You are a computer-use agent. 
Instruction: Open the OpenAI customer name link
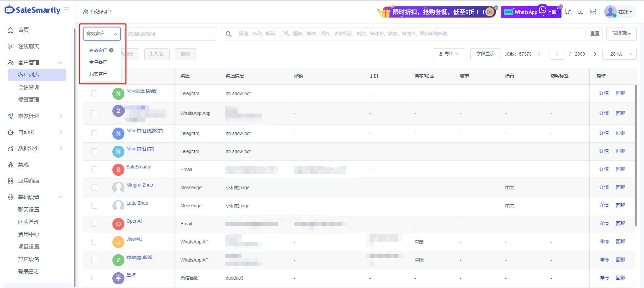(x=134, y=221)
